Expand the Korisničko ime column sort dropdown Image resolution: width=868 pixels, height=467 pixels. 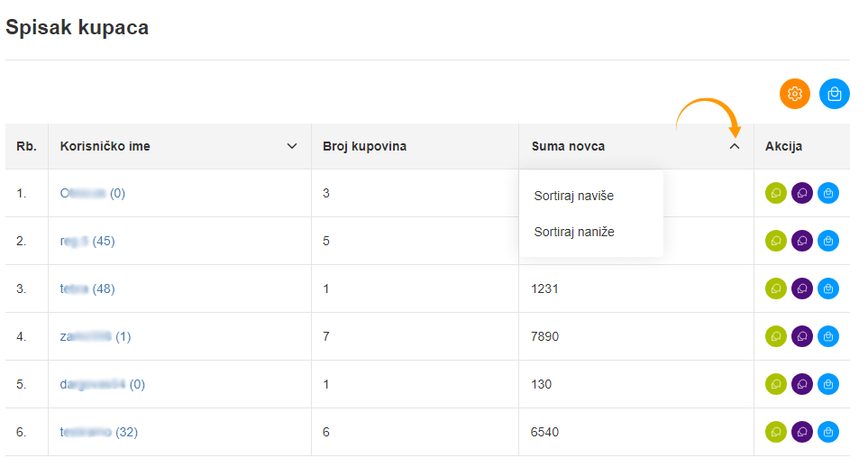pyautogui.click(x=291, y=146)
